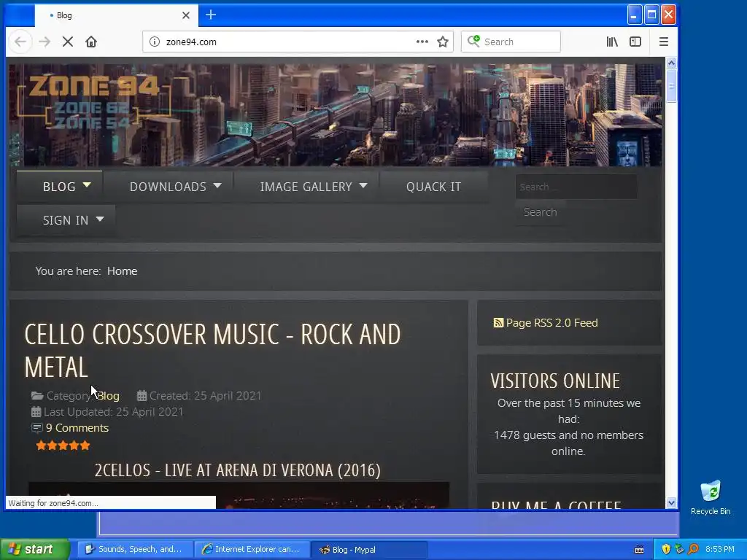Expand the IMAGE GALLERY dropdown arrow
Viewport: 747px width, 560px height.
(x=363, y=185)
